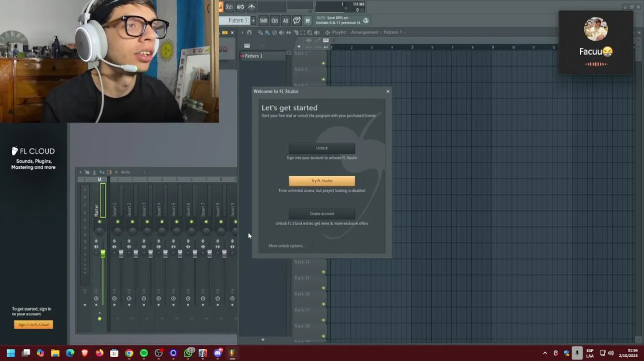Open Spotify from taskbar
The image size is (644, 361).
144,353
